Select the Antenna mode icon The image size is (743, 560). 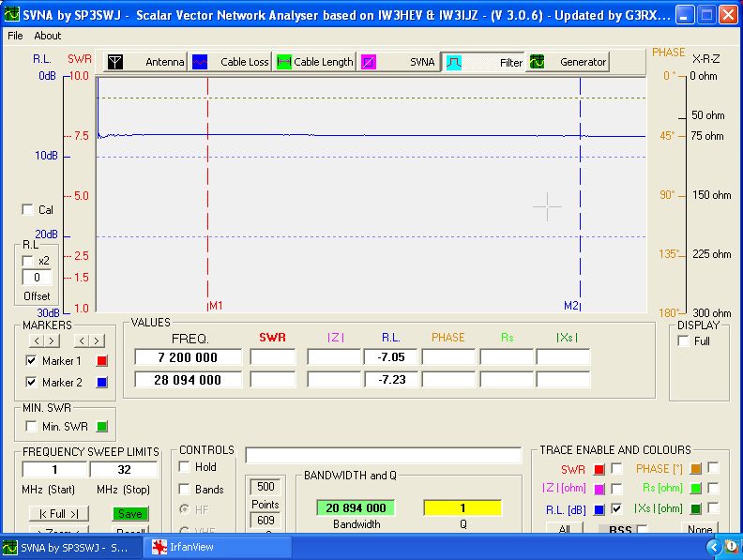114,62
